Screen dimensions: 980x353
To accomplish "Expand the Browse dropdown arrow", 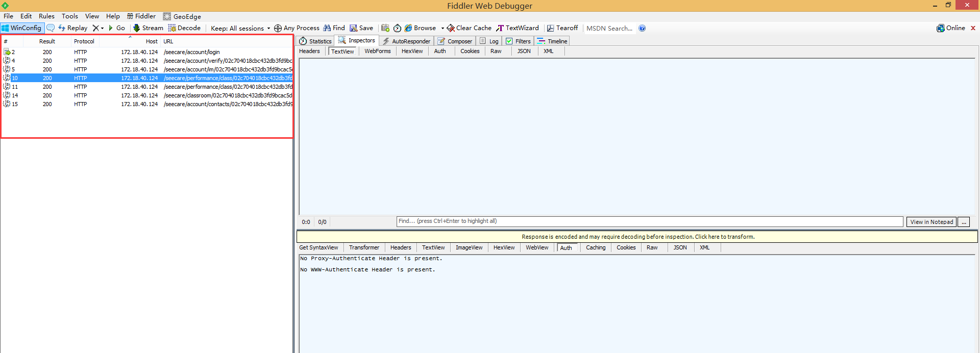I will pyautogui.click(x=443, y=29).
